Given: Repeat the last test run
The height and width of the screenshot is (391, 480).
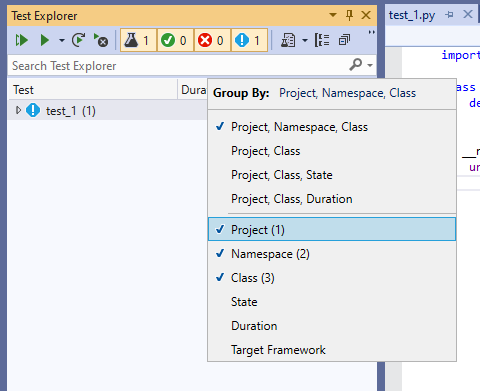Looking at the screenshot, I should click(79, 40).
